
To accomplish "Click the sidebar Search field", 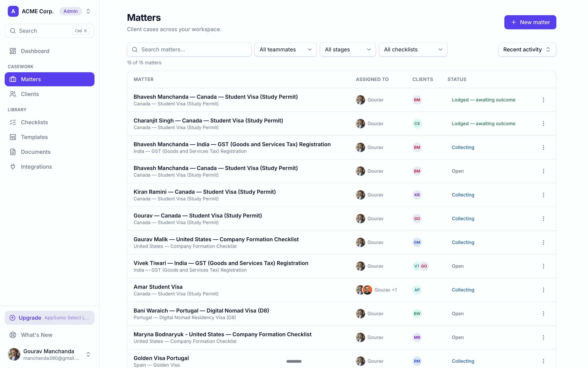I will 50,31.
